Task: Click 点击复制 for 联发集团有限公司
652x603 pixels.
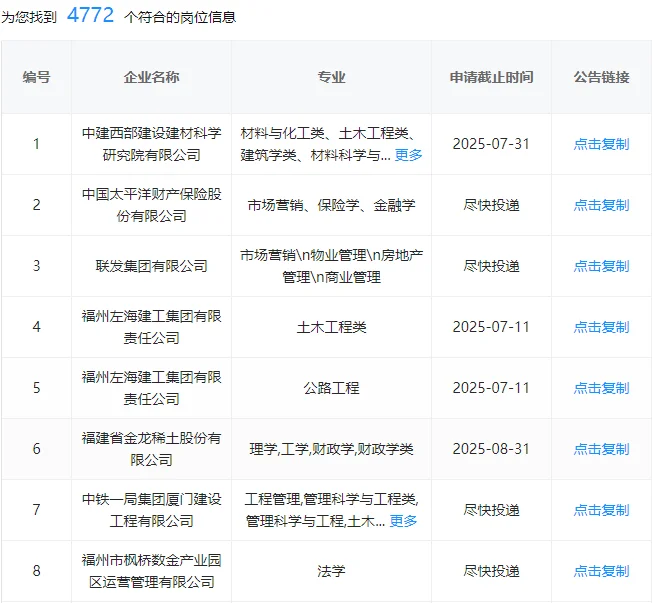Action: [x=601, y=266]
